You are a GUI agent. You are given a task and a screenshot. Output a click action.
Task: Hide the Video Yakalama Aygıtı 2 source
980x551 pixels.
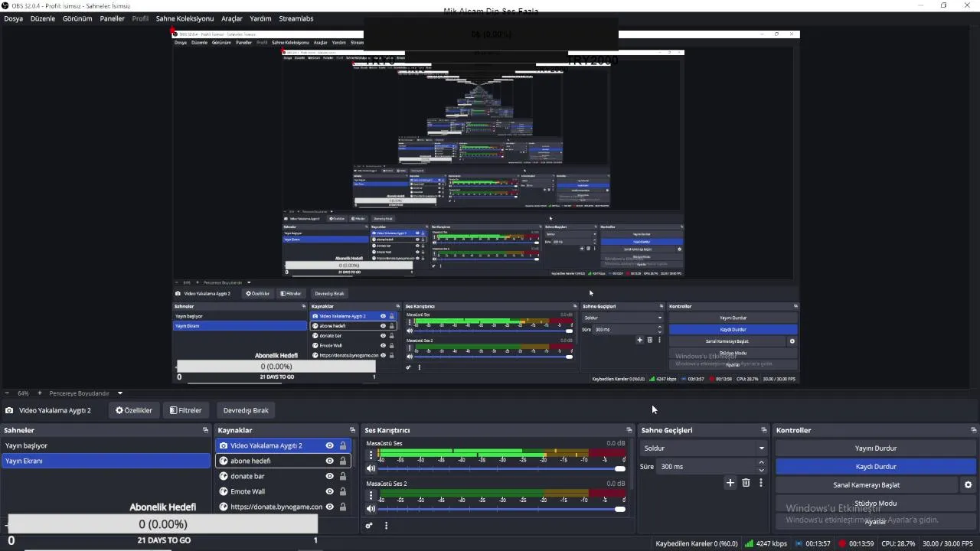330,445
